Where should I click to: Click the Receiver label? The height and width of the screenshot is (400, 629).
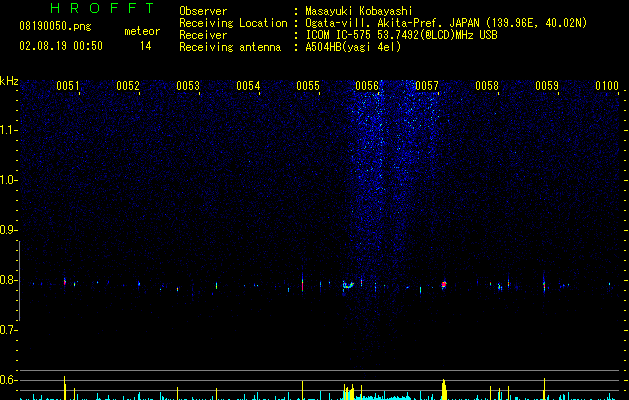point(203,35)
